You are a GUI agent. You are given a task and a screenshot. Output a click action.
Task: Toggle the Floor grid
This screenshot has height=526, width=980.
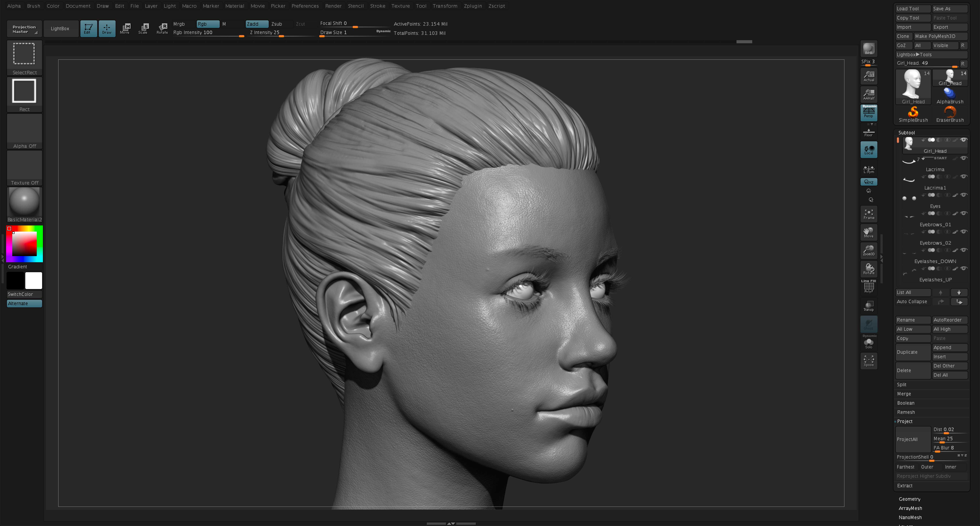pos(869,131)
